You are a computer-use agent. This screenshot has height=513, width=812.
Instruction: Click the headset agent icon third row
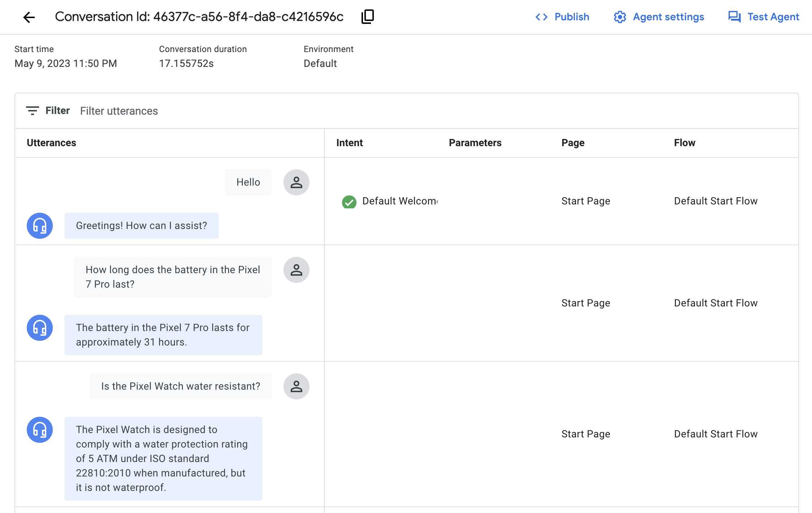(x=39, y=430)
